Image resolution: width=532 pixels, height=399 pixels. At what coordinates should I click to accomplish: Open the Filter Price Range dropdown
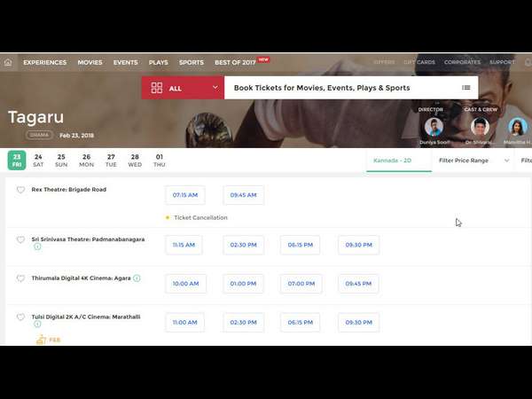[474, 160]
